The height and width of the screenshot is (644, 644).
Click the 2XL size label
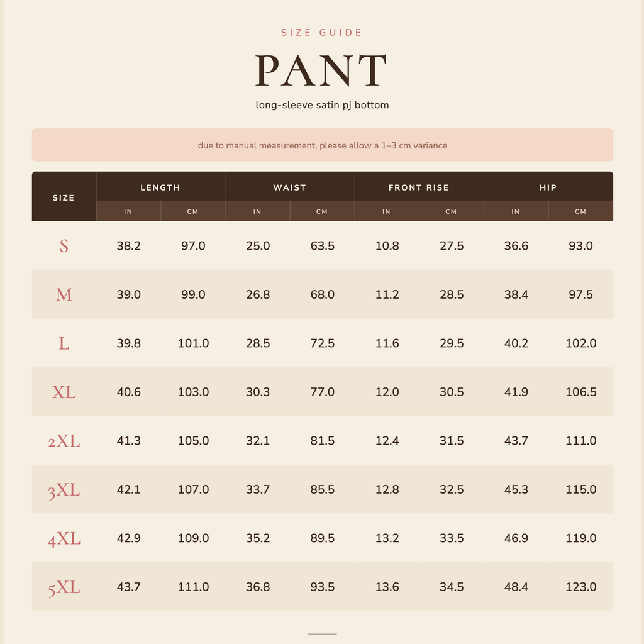pos(64,441)
